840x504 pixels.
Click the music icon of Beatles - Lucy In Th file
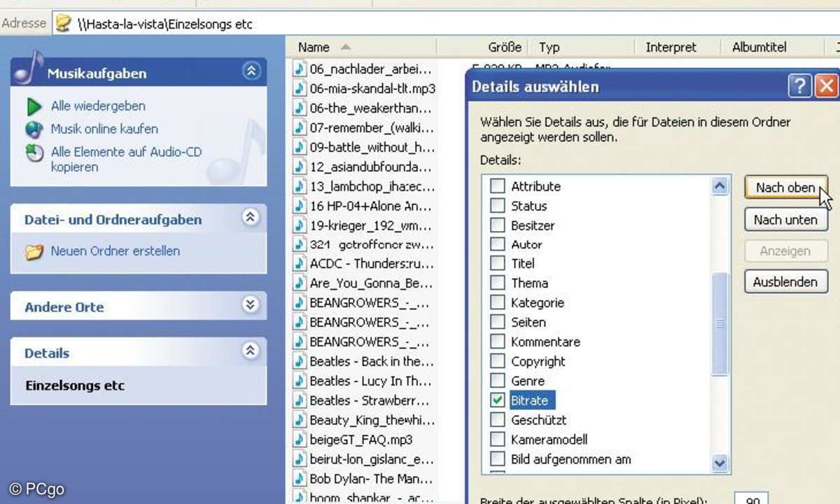300,381
